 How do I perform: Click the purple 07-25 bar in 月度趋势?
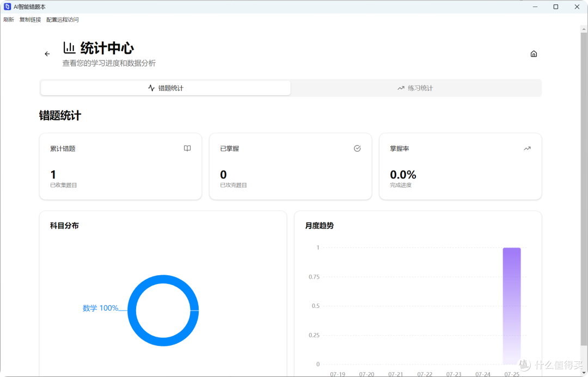coord(511,306)
